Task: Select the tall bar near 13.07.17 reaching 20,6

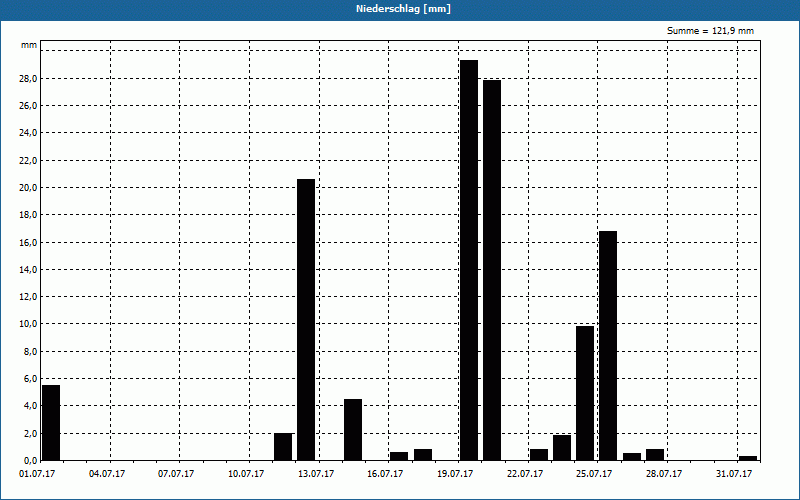Action: (x=306, y=320)
